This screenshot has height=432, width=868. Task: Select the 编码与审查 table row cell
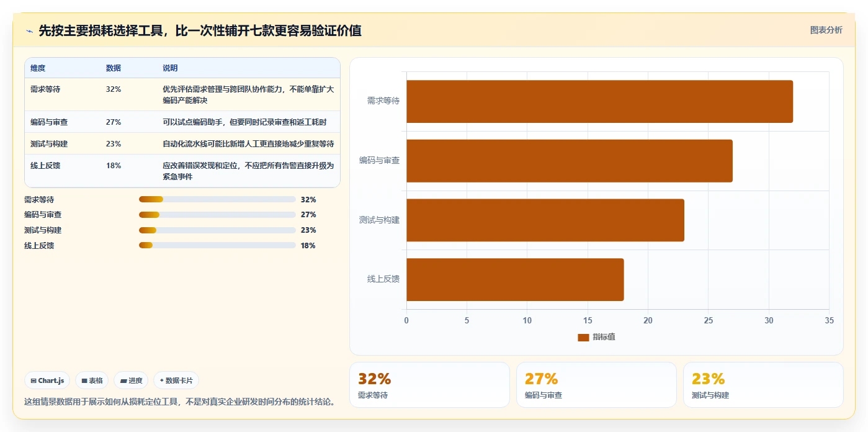(49, 122)
